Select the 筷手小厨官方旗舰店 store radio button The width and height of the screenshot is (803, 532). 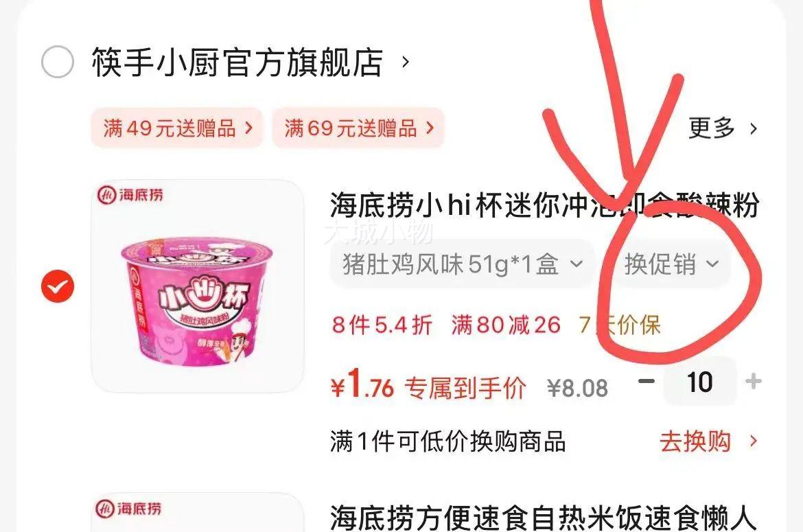pos(58,62)
